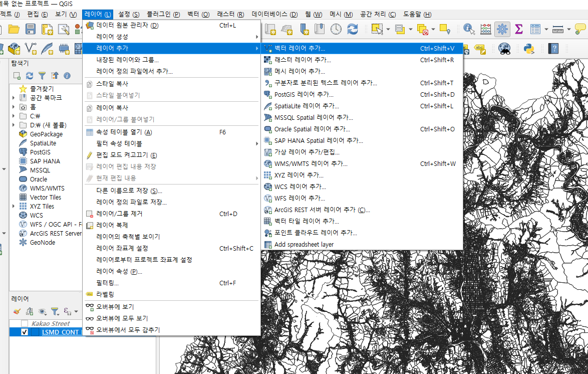
Task: Click the new GeoPackage layer icon
Action: click(x=14, y=49)
